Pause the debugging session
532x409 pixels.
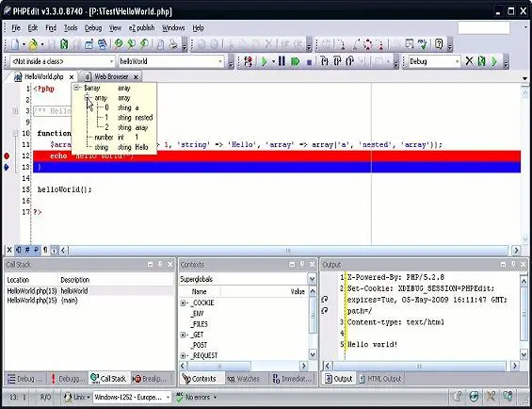tap(282, 61)
